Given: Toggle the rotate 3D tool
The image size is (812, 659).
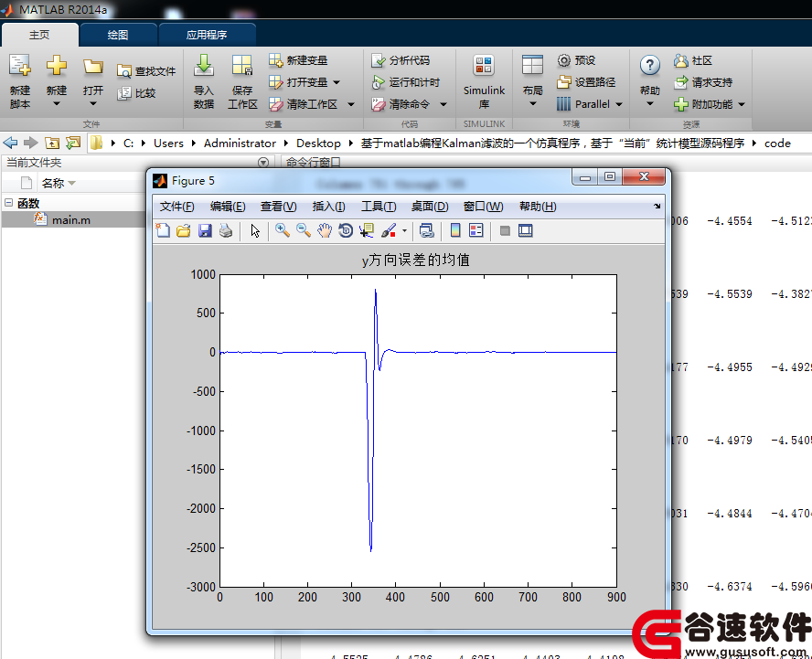Looking at the screenshot, I should [x=346, y=230].
